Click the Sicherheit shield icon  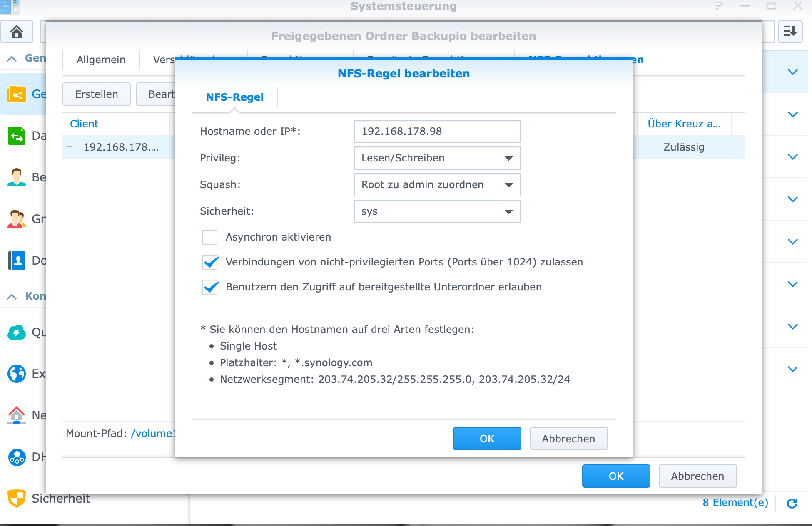[x=17, y=498]
